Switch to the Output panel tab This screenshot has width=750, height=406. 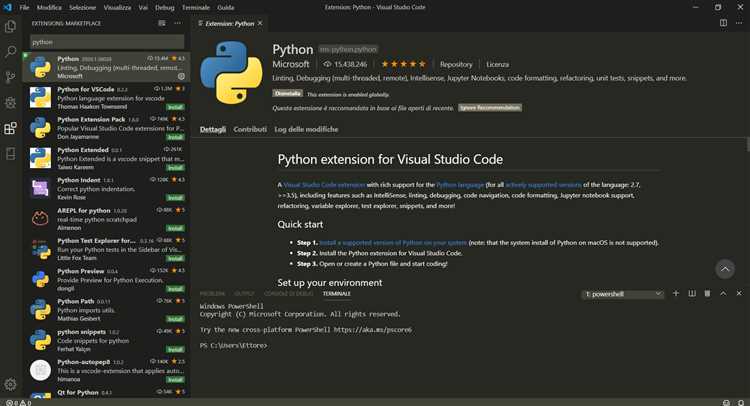pyautogui.click(x=244, y=294)
